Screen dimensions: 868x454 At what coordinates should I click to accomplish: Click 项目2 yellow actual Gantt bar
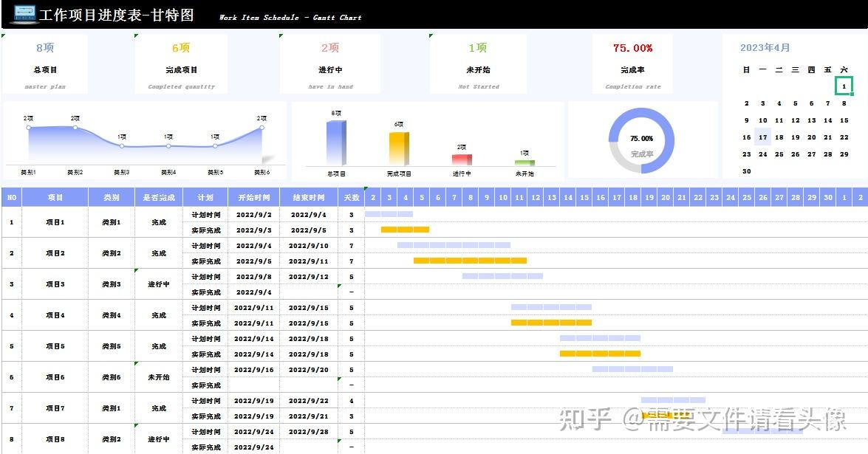tap(470, 261)
